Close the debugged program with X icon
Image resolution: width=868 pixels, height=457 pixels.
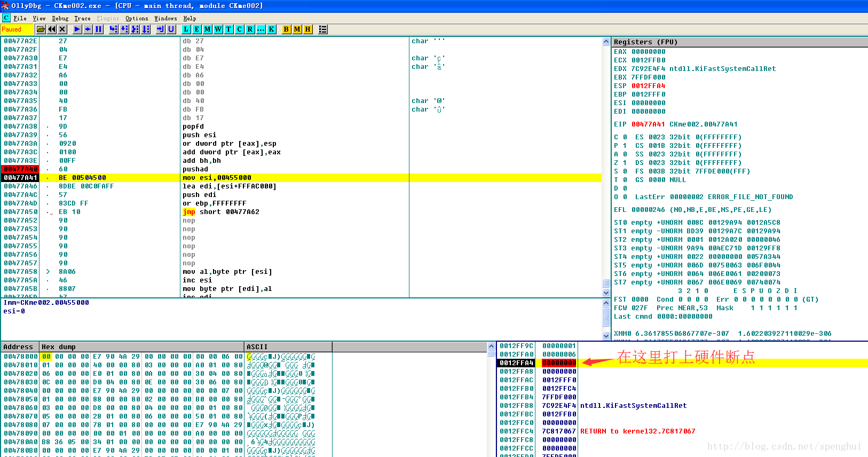62,29
